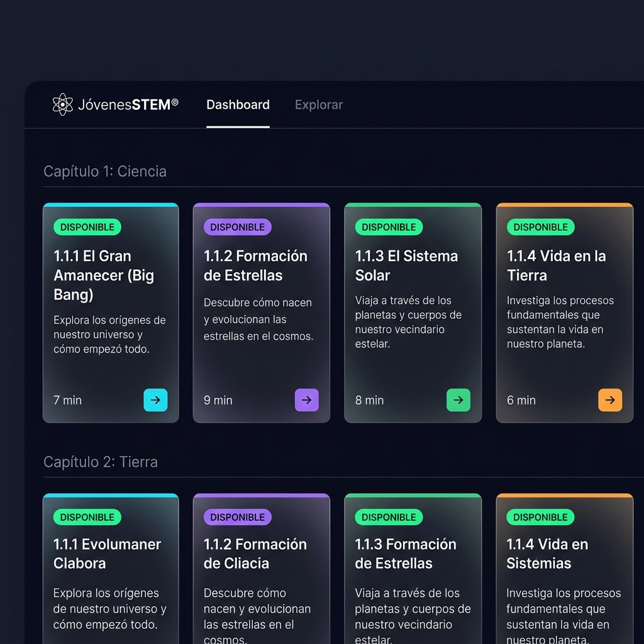
Task: Click the Capítulo 2: Tierra heading
Action: pos(101,462)
